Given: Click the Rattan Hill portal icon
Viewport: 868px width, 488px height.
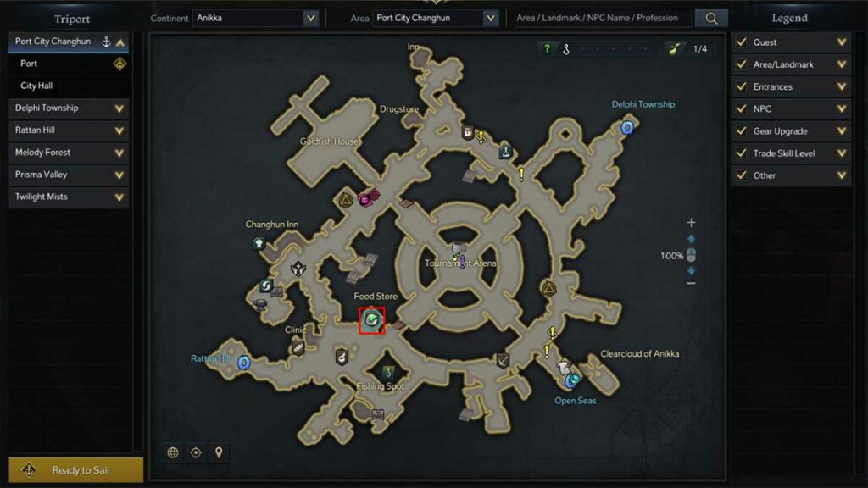Looking at the screenshot, I should click(x=243, y=363).
